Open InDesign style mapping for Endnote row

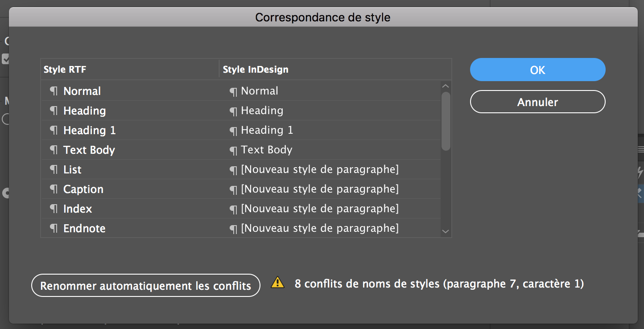tap(330, 228)
